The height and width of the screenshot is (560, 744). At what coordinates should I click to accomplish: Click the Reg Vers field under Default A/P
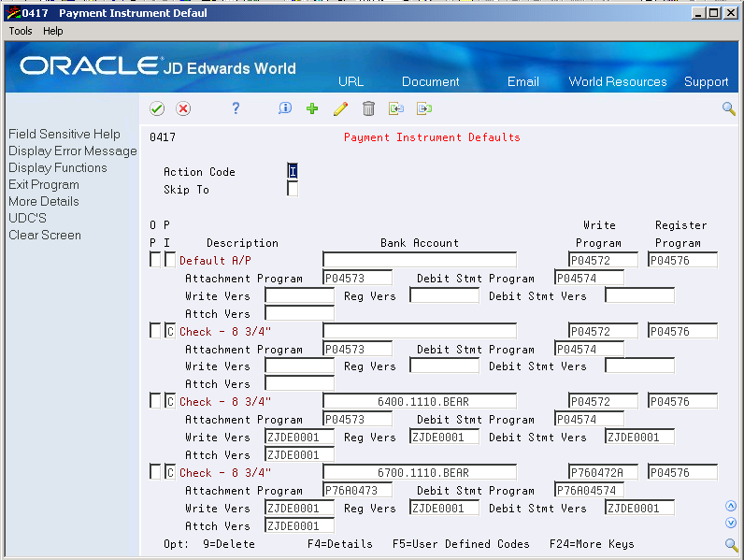click(x=444, y=295)
